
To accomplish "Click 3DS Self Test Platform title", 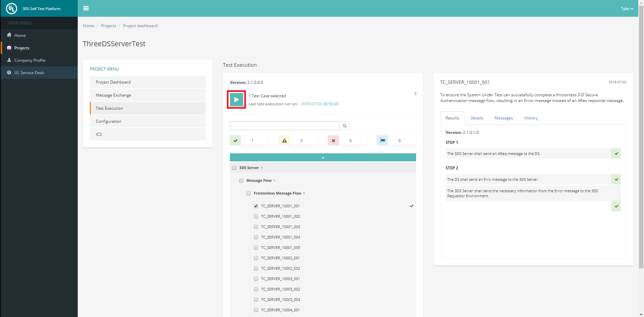I will pos(42,9).
